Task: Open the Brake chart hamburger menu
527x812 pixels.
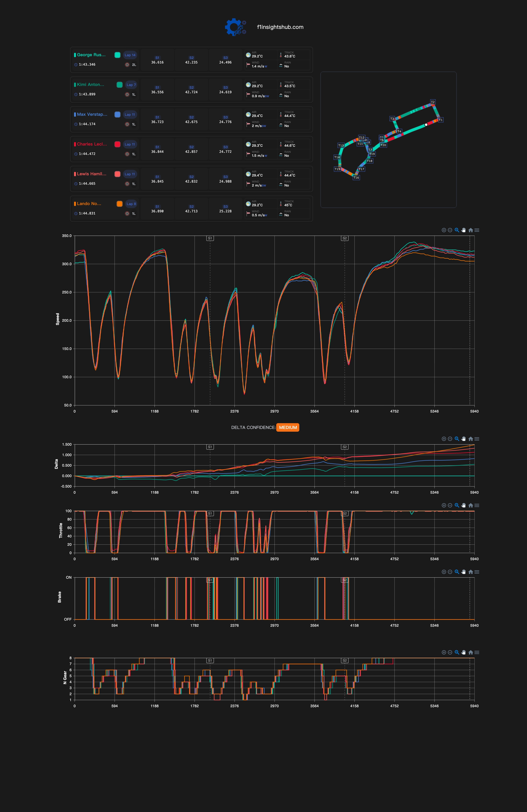Action: coord(477,572)
